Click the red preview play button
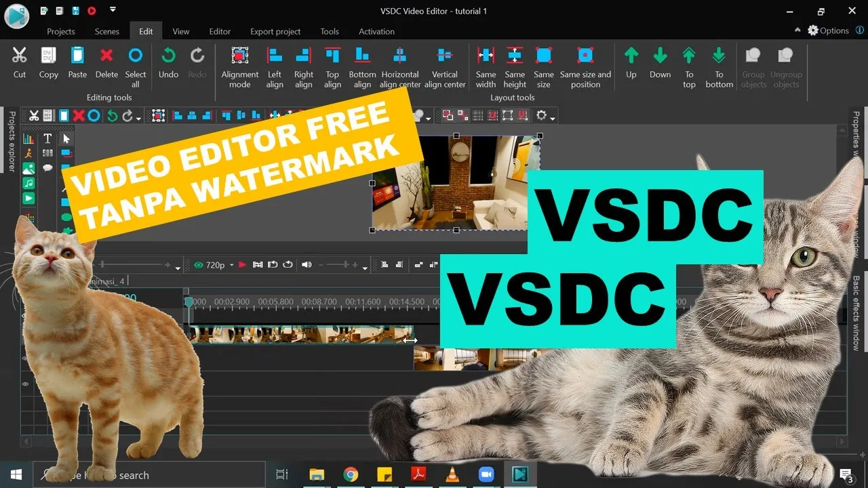 (x=243, y=265)
